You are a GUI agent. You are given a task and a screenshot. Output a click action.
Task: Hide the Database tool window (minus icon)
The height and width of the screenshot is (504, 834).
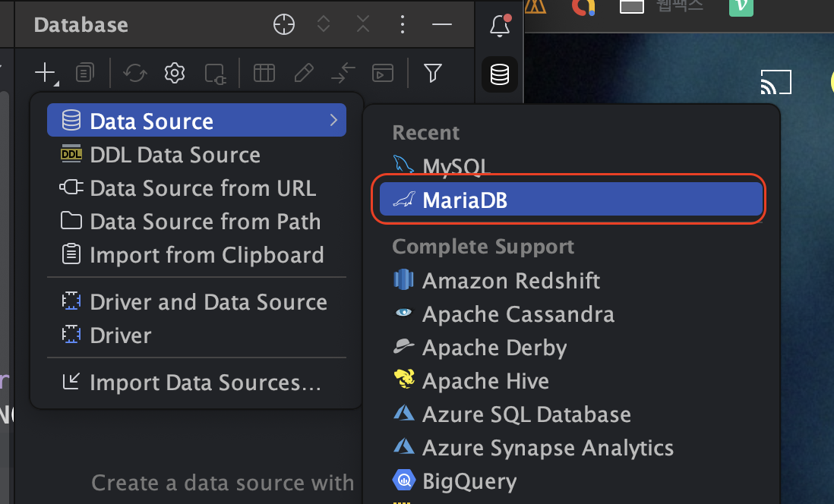[441, 24]
